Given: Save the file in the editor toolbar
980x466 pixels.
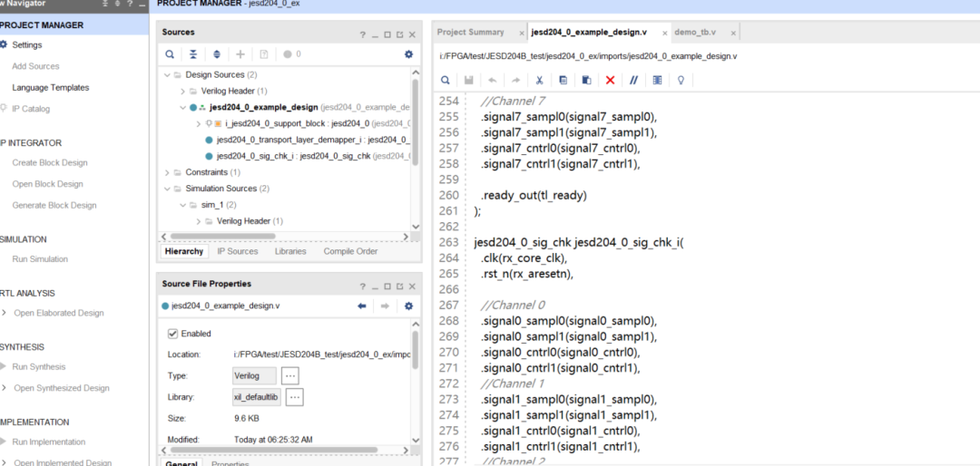Looking at the screenshot, I should pyautogui.click(x=469, y=81).
